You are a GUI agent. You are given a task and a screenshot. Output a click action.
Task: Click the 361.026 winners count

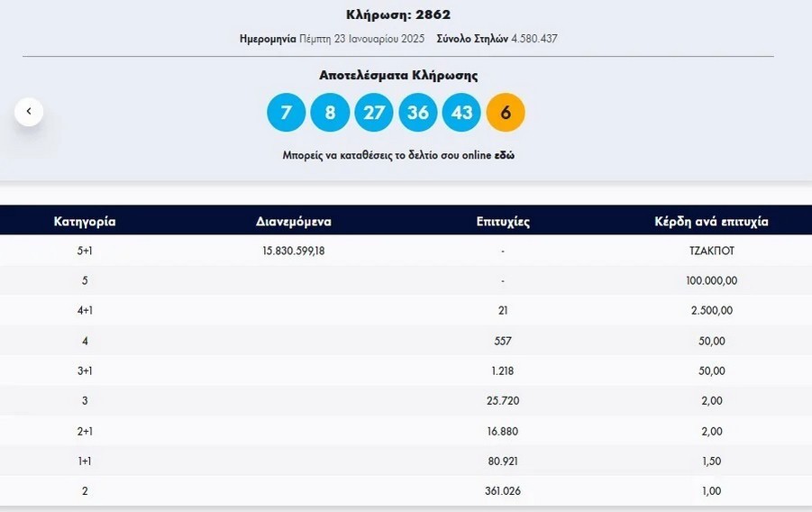[x=503, y=491]
